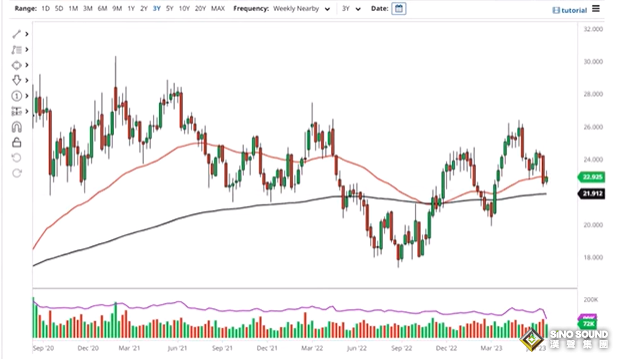Click the 30.000 price axis label
618x361 pixels.
pyautogui.click(x=593, y=62)
